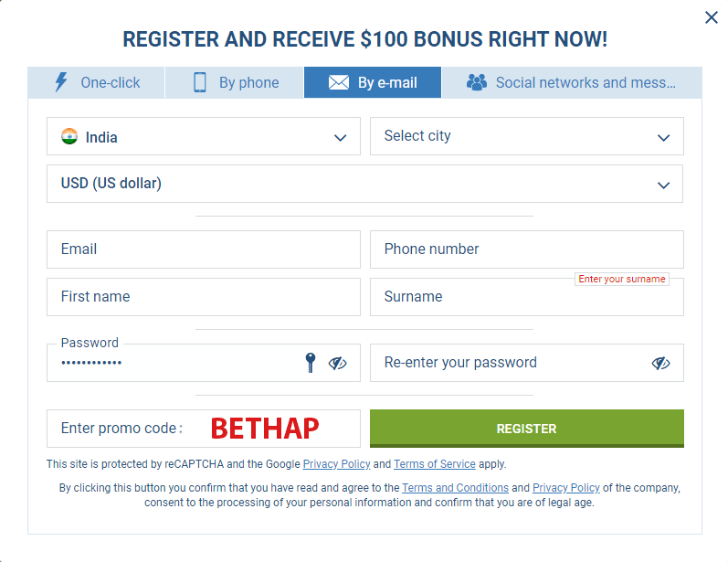
Task: Click the key icon to generate password
Action: tap(311, 362)
